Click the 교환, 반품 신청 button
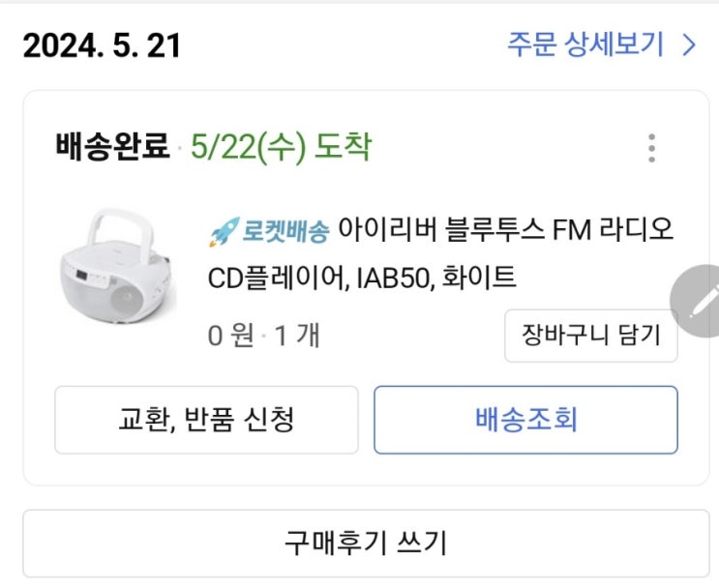This screenshot has width=719, height=588. point(206,420)
